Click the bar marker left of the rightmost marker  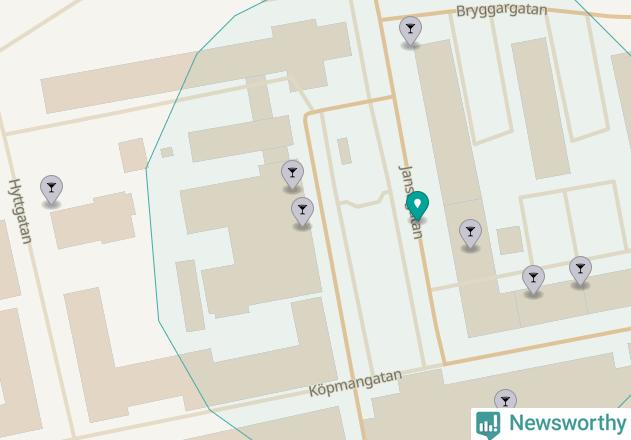(533, 280)
